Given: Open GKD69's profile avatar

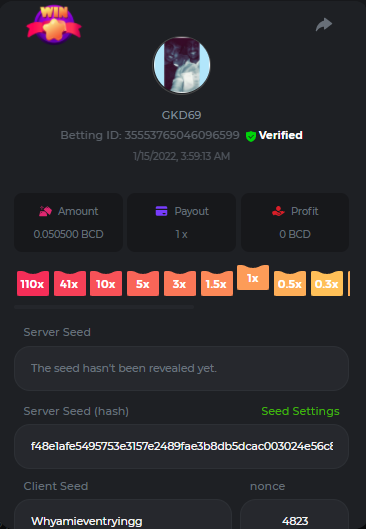Looking at the screenshot, I should click(x=181, y=65).
